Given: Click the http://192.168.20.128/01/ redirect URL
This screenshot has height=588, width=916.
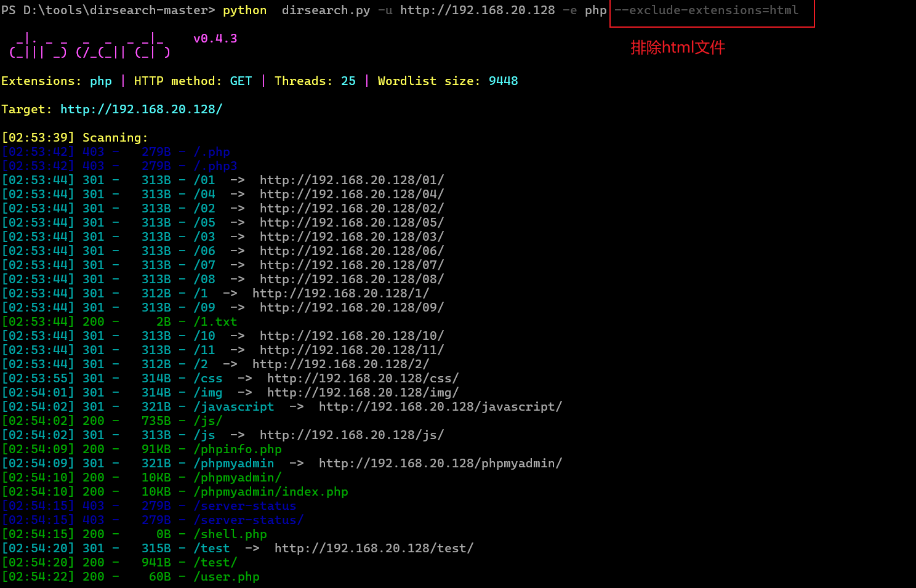Looking at the screenshot, I should [352, 180].
